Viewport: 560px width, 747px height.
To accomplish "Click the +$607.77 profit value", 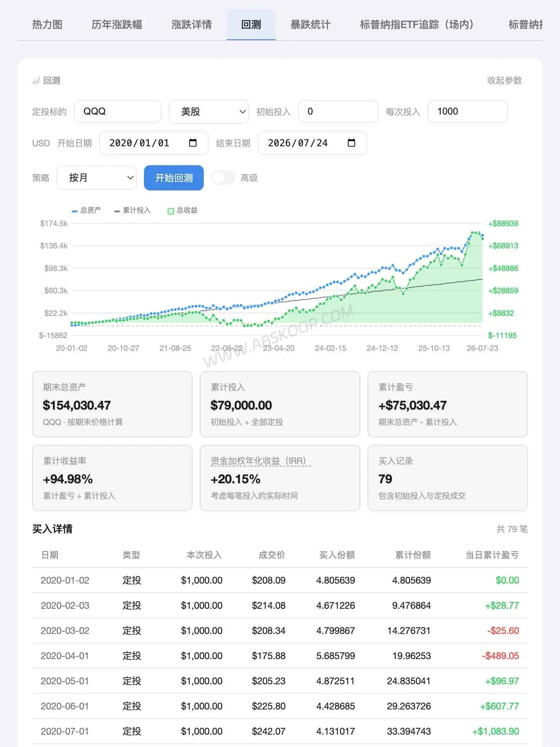I will pos(499,706).
